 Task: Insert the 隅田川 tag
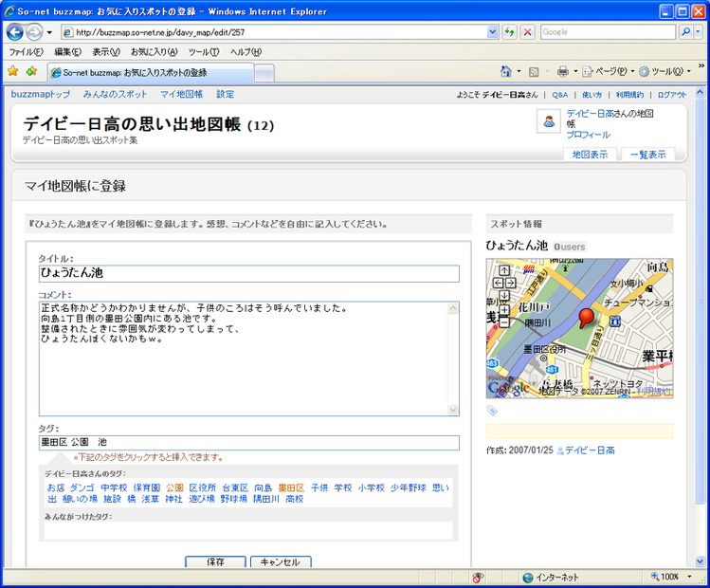pyautogui.click(x=265, y=499)
